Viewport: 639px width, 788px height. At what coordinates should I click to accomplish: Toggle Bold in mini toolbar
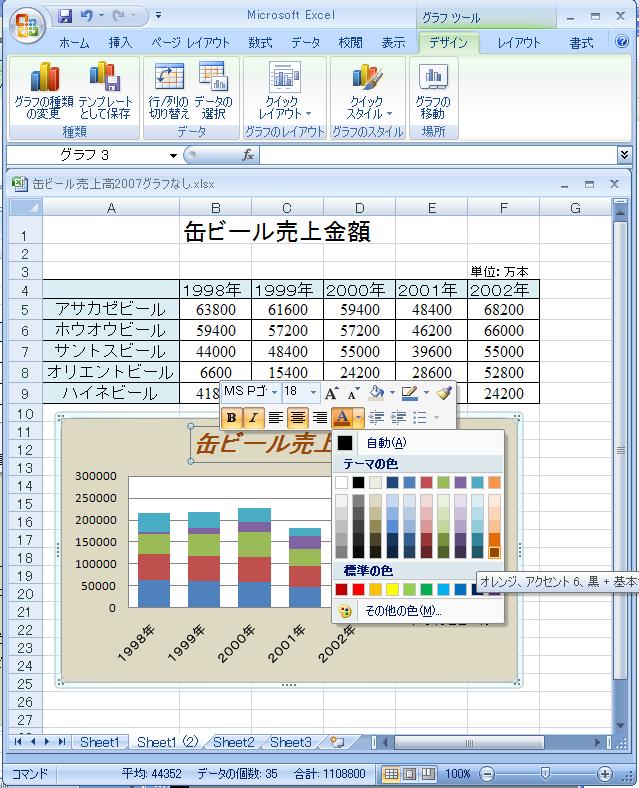(x=231, y=418)
